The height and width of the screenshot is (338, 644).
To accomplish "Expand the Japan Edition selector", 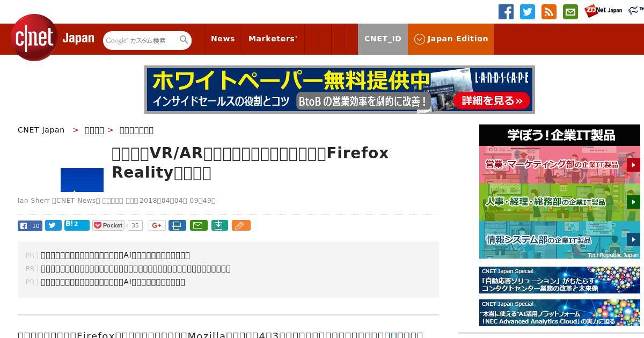I will click(451, 39).
